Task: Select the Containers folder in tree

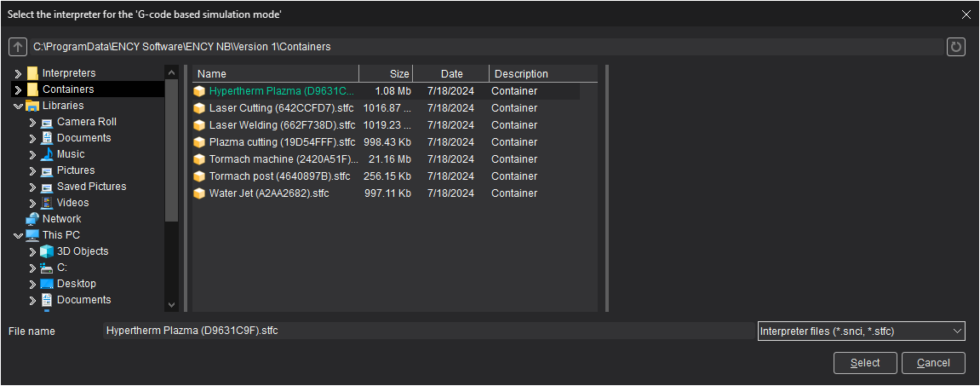Action: point(68,89)
